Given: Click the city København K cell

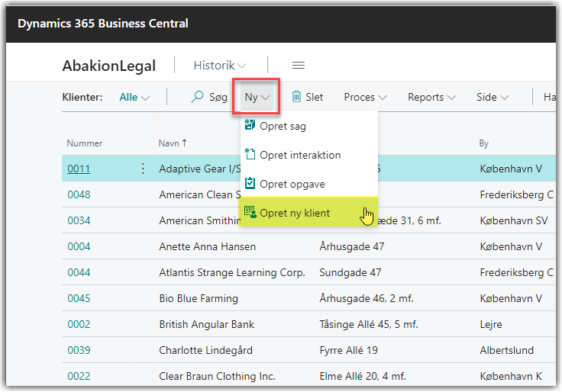Looking at the screenshot, I should [511, 376].
